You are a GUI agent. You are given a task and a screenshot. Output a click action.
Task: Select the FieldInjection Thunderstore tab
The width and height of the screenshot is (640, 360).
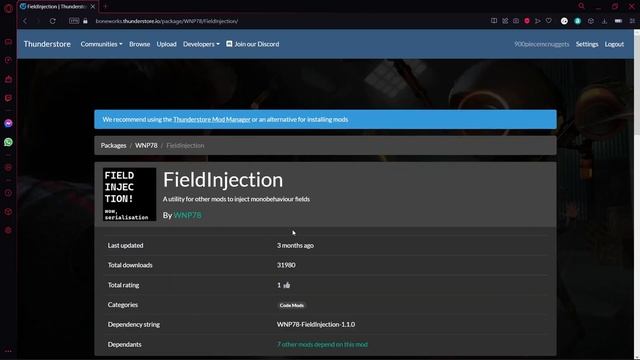tap(57, 7)
